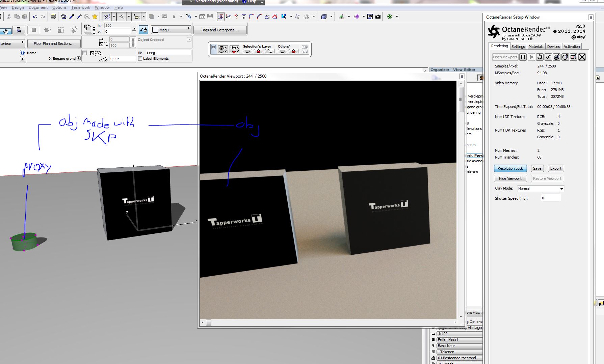
Task: Pause rendering in OctaneRender Setup Window
Action: click(523, 57)
